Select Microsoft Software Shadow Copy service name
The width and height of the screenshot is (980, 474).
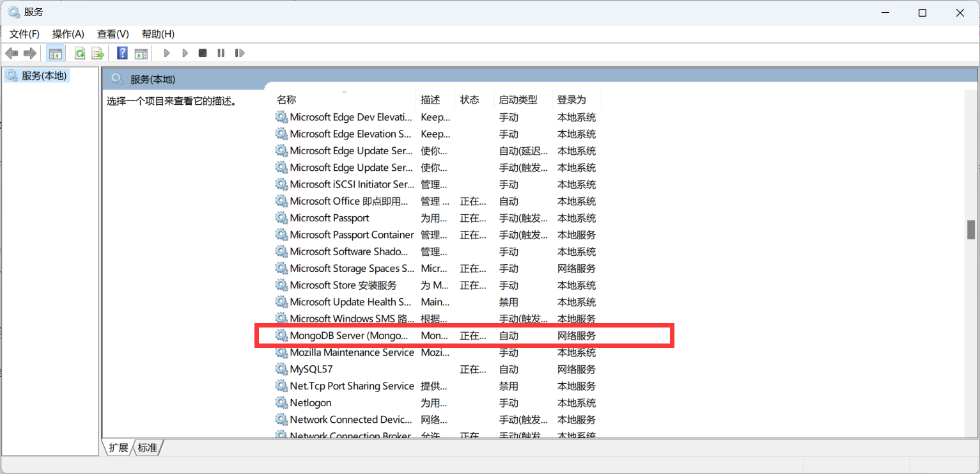click(348, 251)
